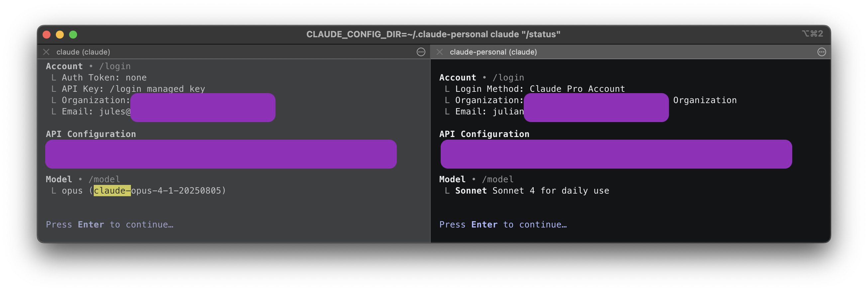Screen dimensions: 868x292
Task: Select the claude (claude) pane title
Action: tap(83, 52)
